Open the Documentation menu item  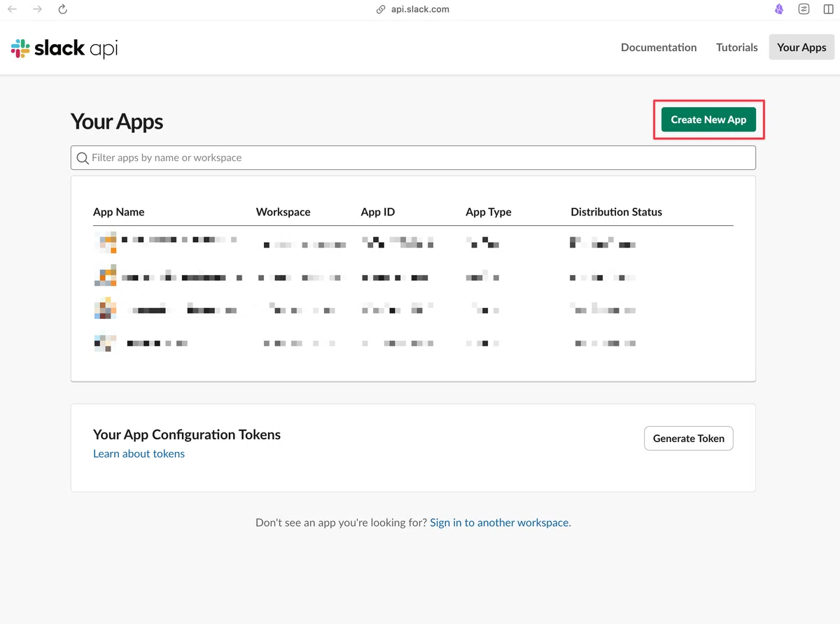tap(659, 47)
